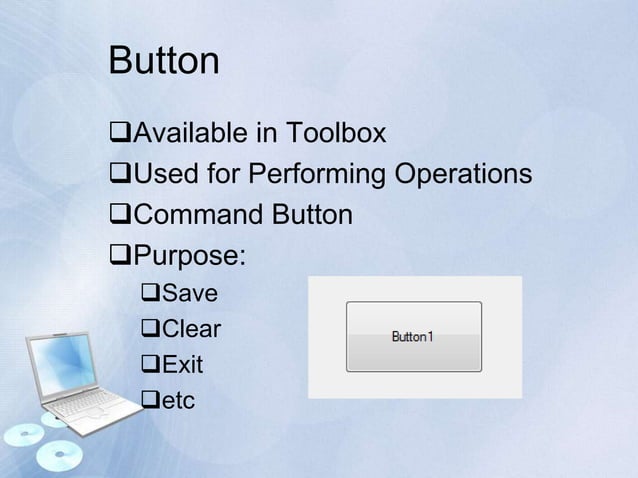Click the checkbox bullet beside Purpose:
The width and height of the screenshot is (638, 478).
[120, 255]
